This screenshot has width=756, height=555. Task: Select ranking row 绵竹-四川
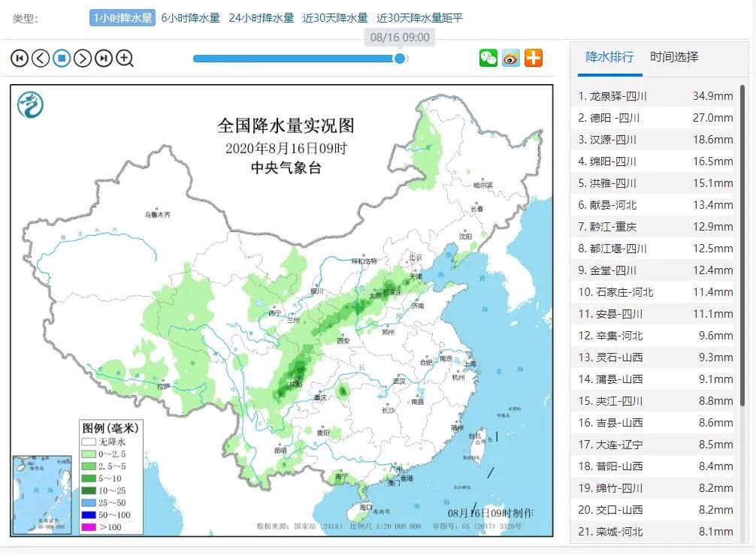pyautogui.click(x=655, y=488)
